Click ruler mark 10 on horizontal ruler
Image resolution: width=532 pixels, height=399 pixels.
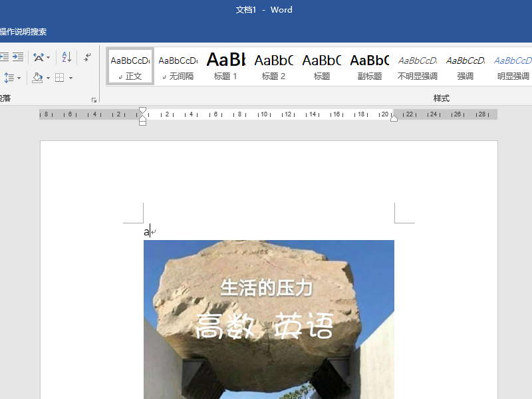pyautogui.click(x=264, y=114)
